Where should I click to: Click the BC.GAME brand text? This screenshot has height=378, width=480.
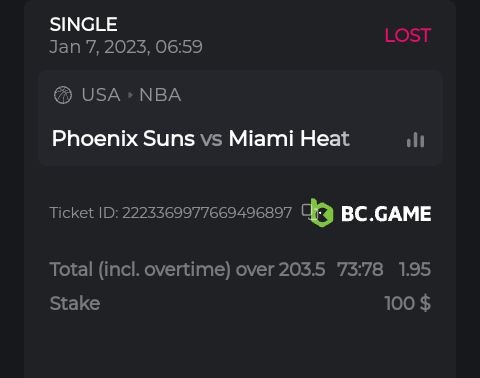coord(386,214)
